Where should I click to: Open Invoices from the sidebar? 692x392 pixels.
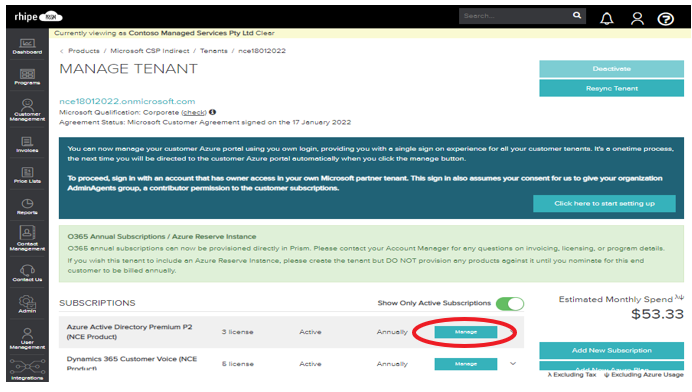point(27,144)
